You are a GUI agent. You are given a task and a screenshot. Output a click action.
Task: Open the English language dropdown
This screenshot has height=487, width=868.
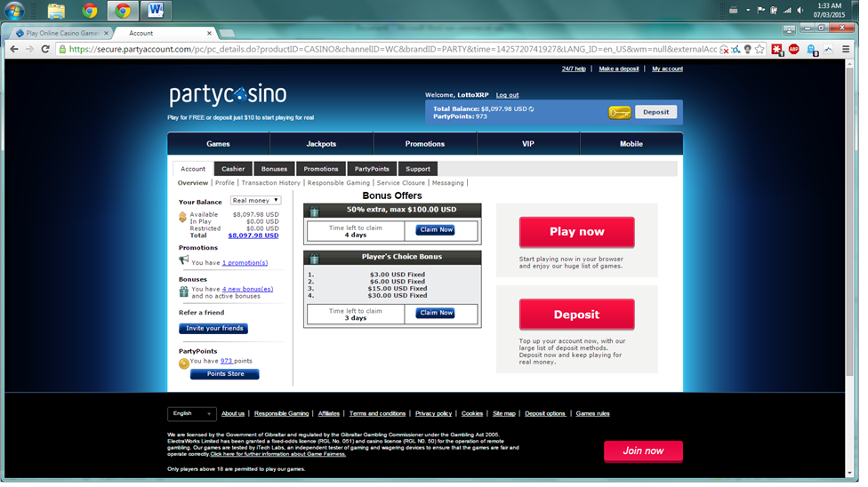tap(191, 414)
